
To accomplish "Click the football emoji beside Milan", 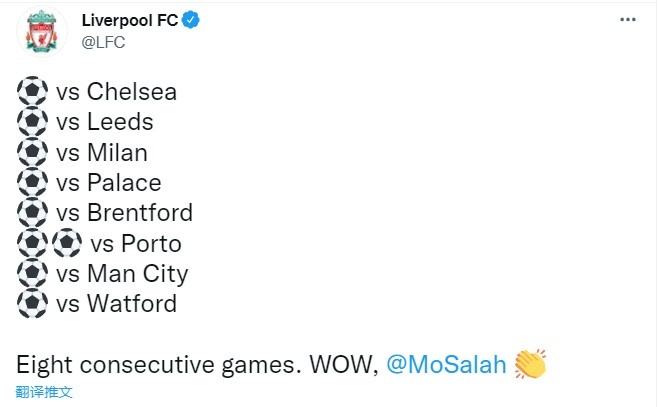I will click(x=32, y=152).
